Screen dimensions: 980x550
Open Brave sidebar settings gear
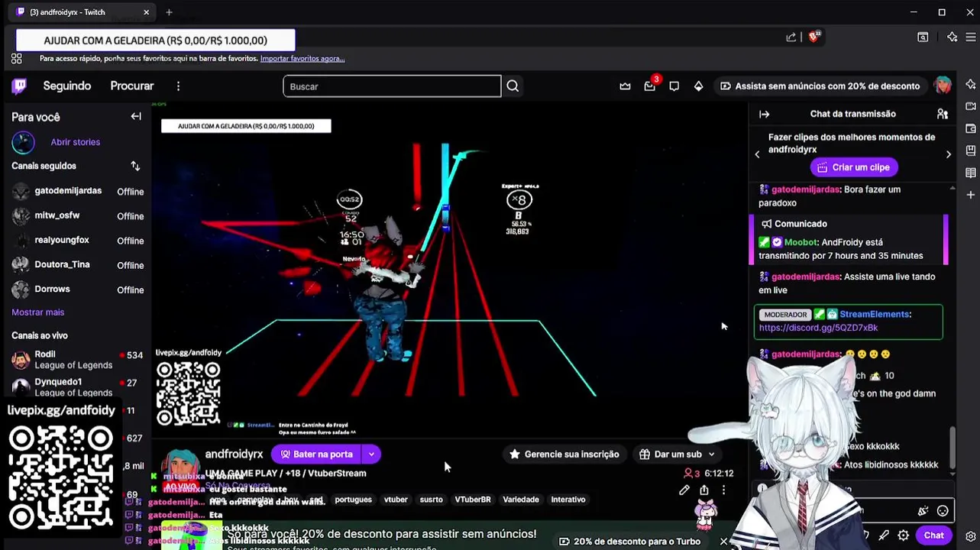(x=971, y=536)
